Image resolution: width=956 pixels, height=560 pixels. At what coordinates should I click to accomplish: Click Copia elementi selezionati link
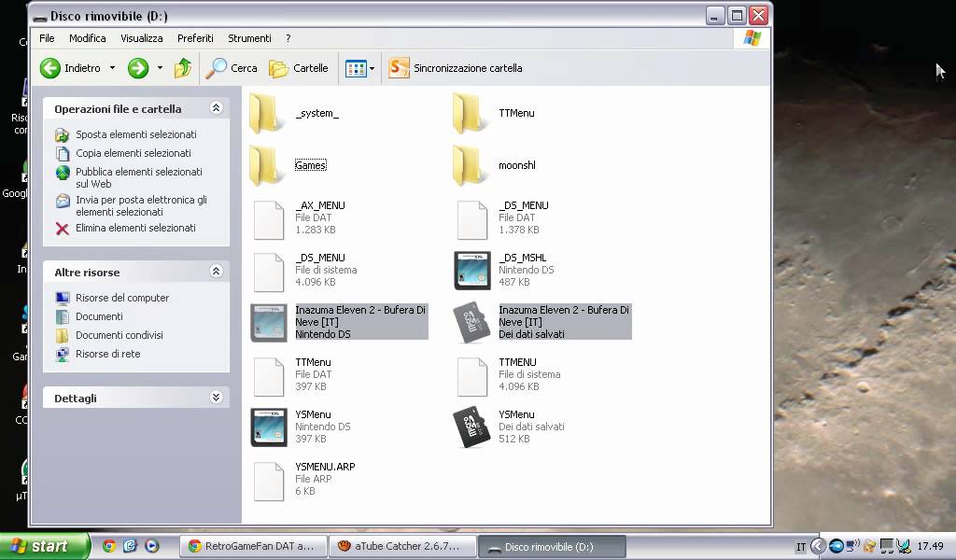click(133, 154)
